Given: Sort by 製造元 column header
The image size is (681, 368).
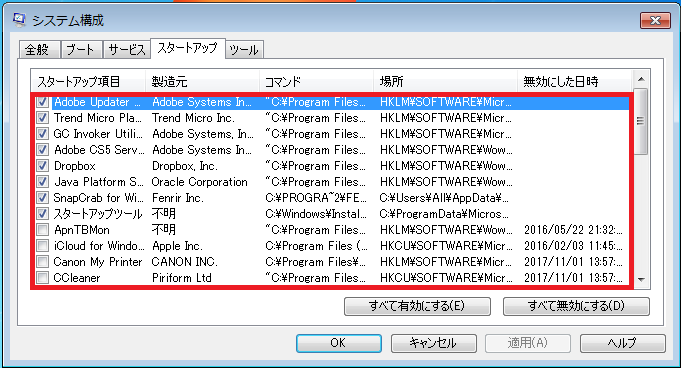Looking at the screenshot, I should pos(202,81).
